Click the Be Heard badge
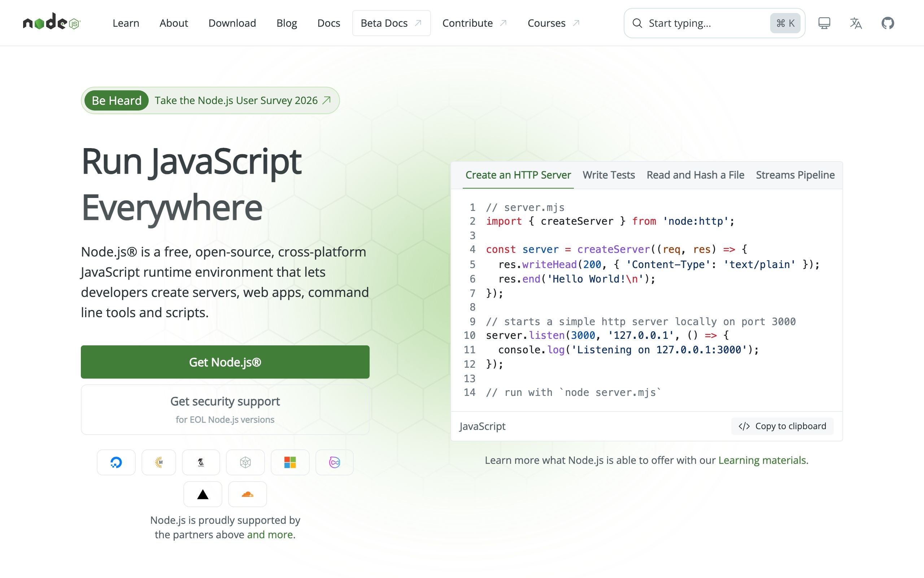Image resolution: width=924 pixels, height=578 pixels. (x=117, y=100)
